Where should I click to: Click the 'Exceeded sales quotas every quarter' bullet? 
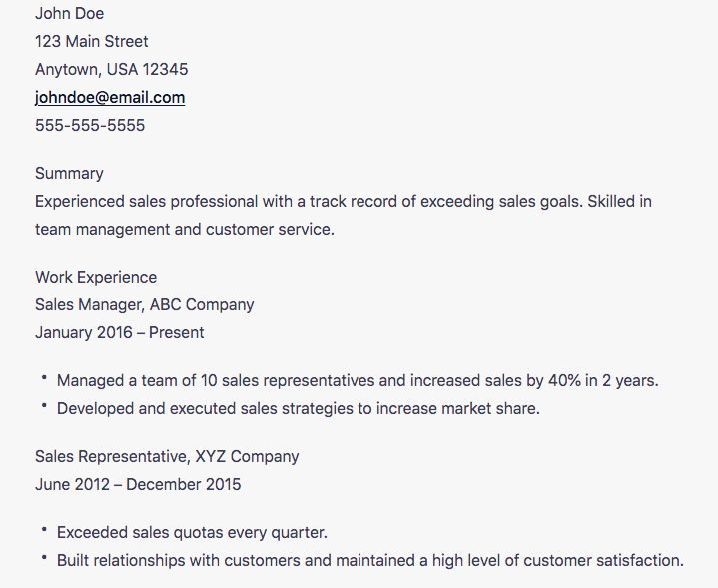[192, 532]
